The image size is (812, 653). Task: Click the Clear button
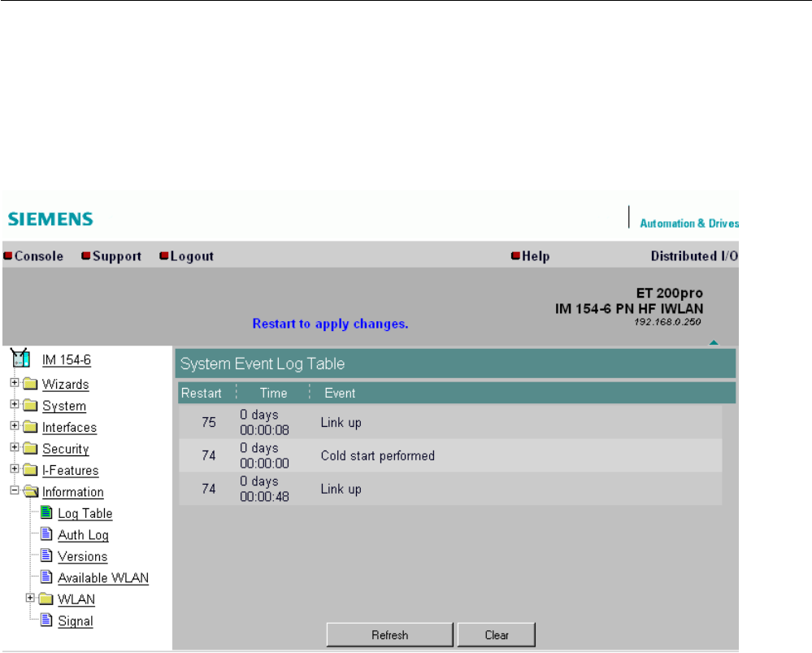[497, 635]
